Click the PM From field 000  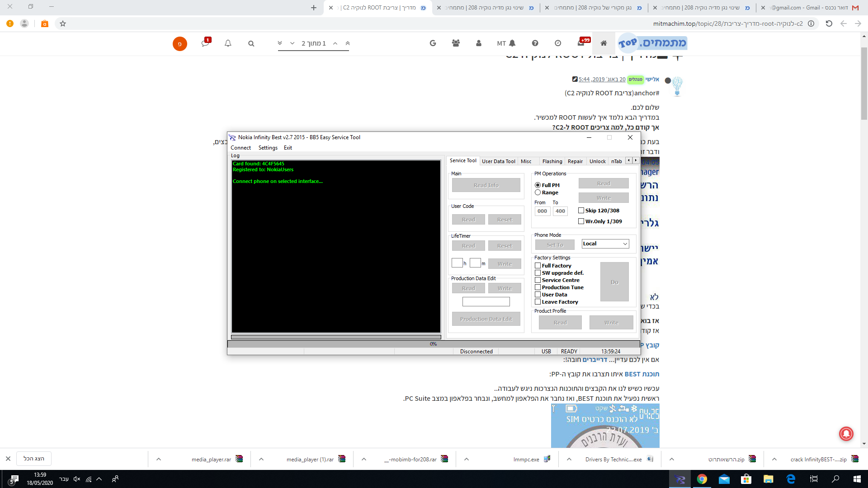coord(542,211)
